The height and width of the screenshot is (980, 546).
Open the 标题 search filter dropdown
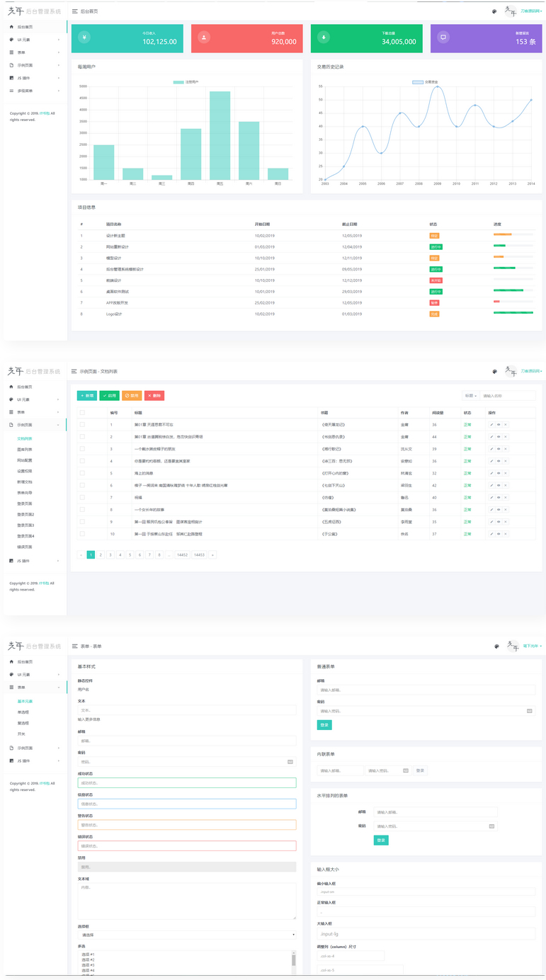[470, 396]
